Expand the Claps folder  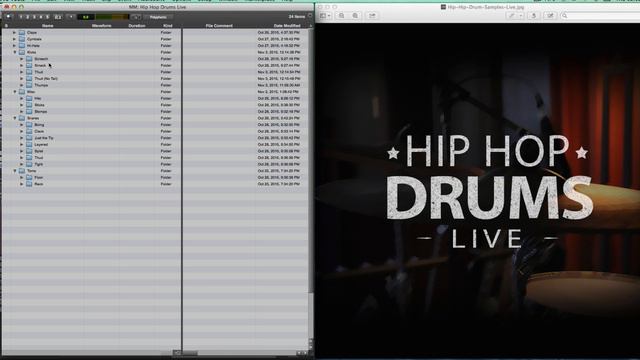[15, 32]
